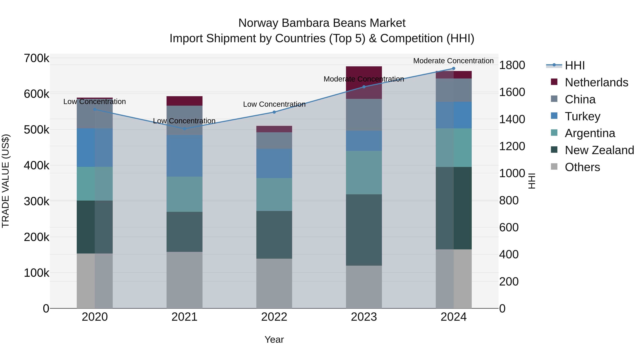
Task: Click the 'Low Concentration' label above 2021
Action: (x=184, y=121)
